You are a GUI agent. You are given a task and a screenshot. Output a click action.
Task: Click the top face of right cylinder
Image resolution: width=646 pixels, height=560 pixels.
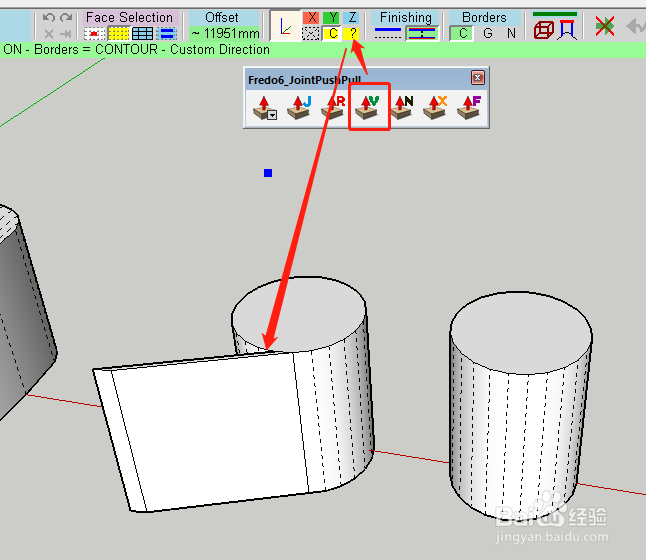pyautogui.click(x=521, y=332)
